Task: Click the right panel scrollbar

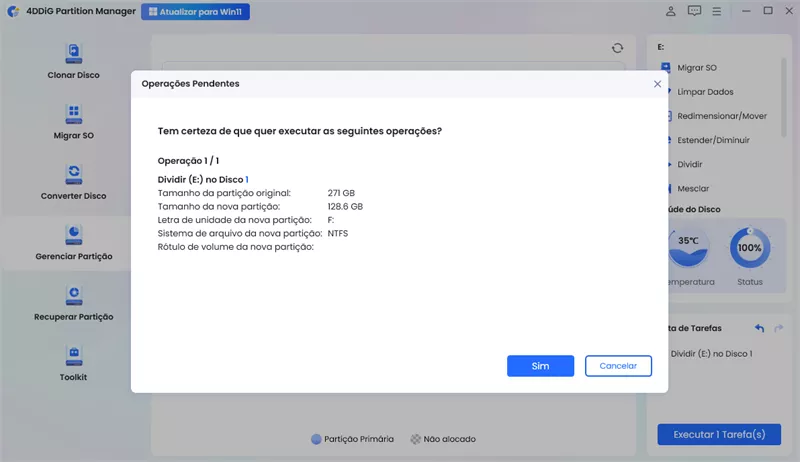Action: (784, 97)
